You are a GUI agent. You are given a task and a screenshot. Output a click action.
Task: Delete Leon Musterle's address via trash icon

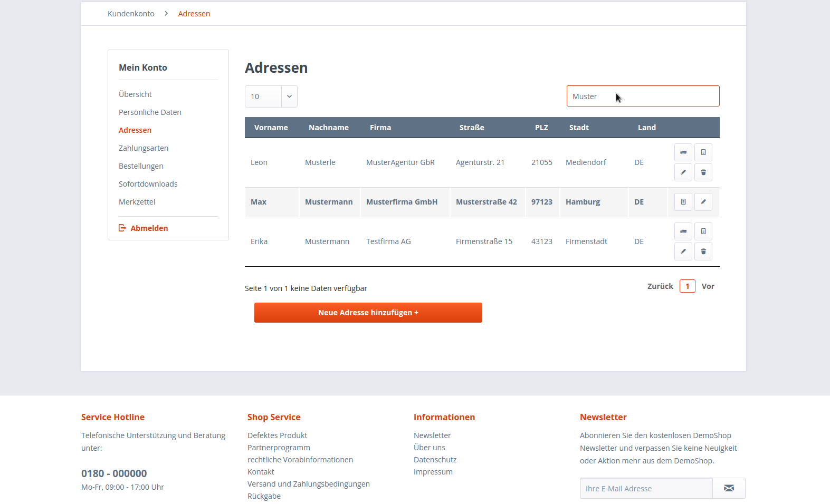[x=703, y=172]
